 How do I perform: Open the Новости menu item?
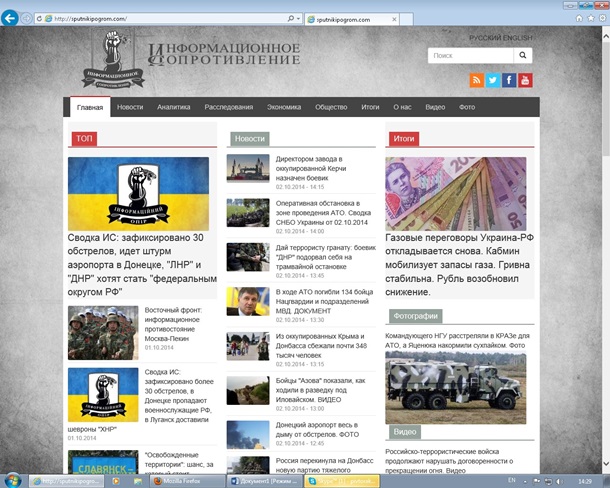(x=129, y=107)
